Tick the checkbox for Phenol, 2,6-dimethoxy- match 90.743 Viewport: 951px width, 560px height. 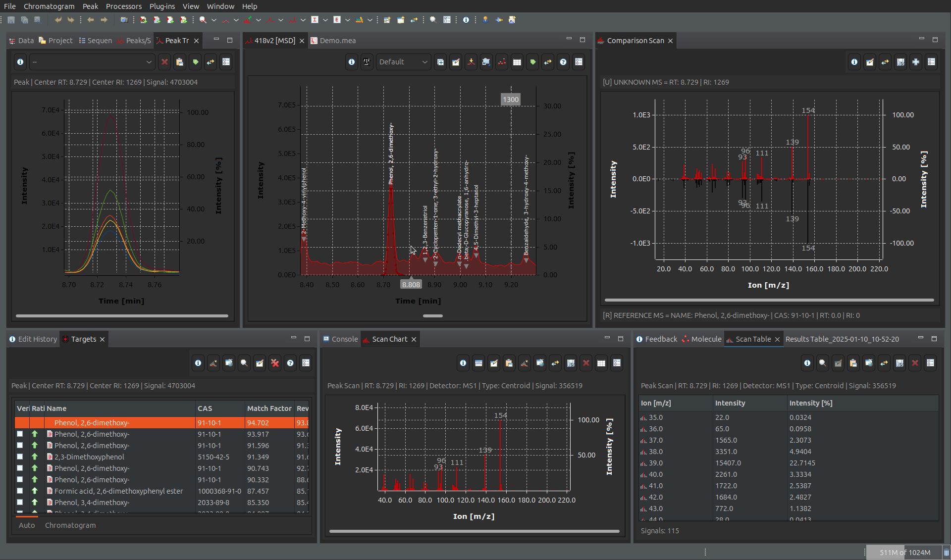point(20,468)
